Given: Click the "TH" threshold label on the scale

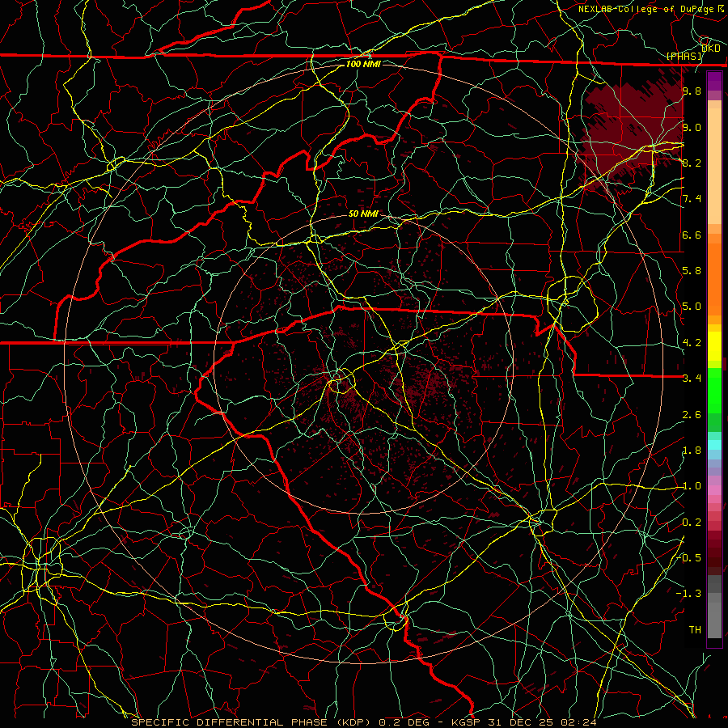Looking at the screenshot, I should click(695, 630).
